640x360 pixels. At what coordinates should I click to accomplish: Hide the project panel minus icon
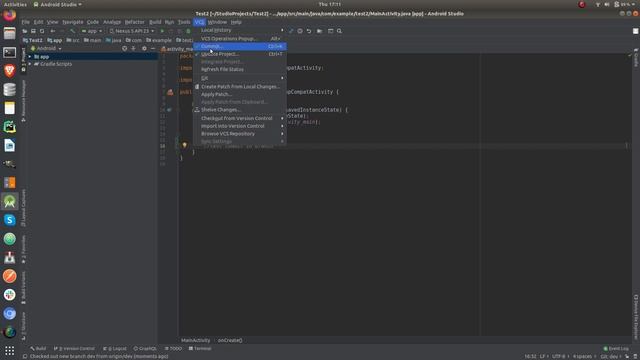click(x=153, y=48)
